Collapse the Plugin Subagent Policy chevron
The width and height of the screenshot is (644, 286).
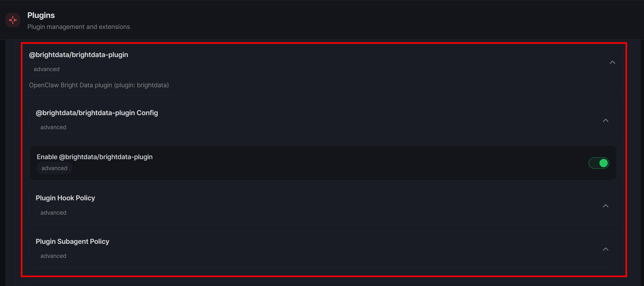coord(605,249)
